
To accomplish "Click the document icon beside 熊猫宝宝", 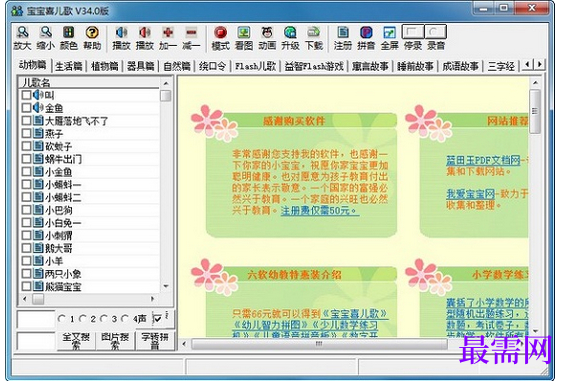I will point(38,286).
